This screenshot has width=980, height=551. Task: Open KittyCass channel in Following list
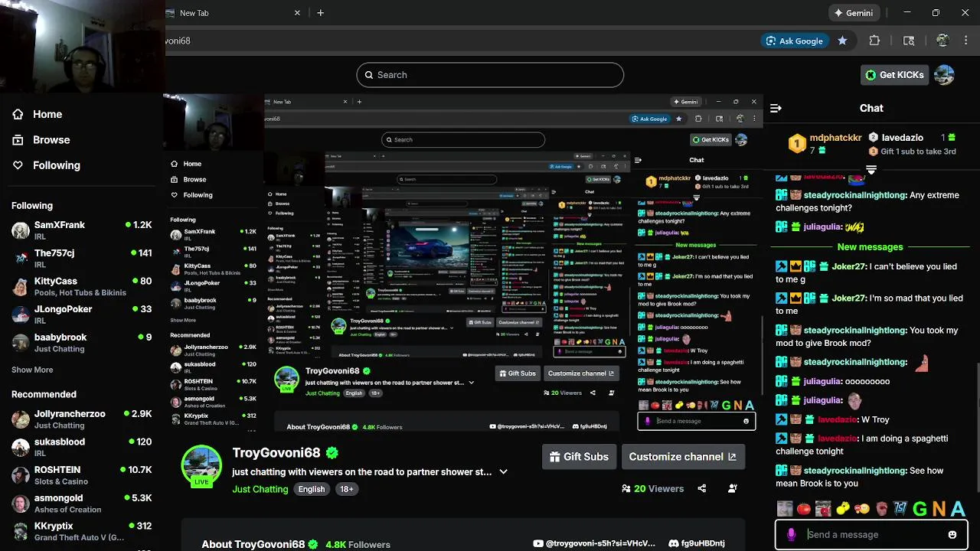point(82,286)
